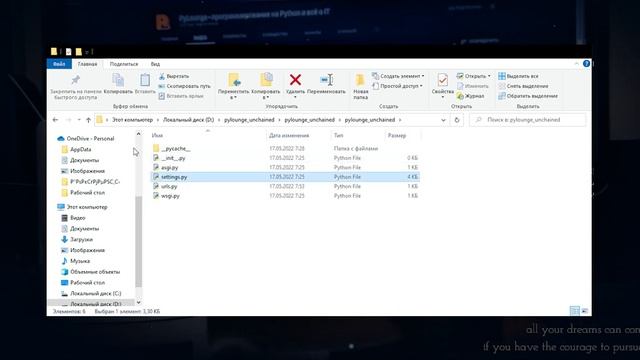Click the Paste ribbon icon

coord(145,80)
